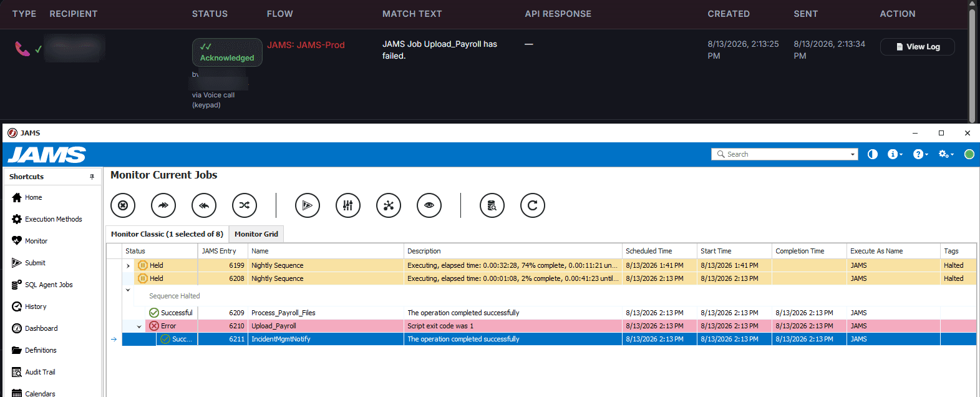Sort by the Tags column header
The width and height of the screenshot is (980, 397).
pos(958,251)
